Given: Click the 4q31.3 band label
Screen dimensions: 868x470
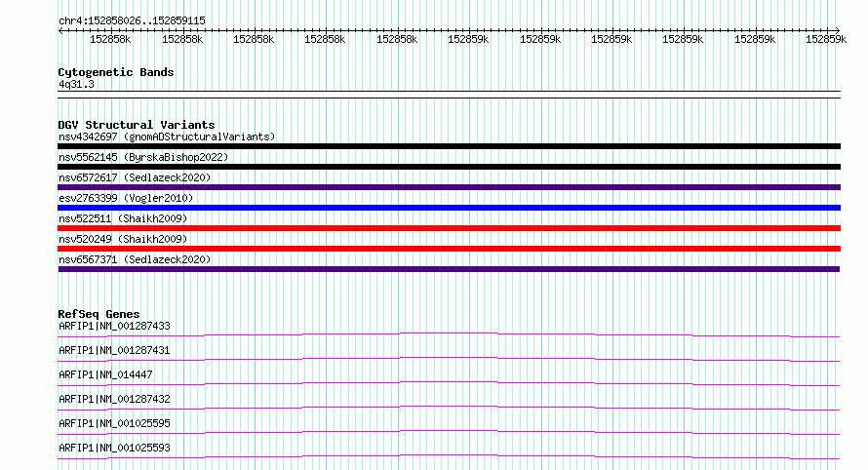Looking at the screenshot, I should [76, 84].
